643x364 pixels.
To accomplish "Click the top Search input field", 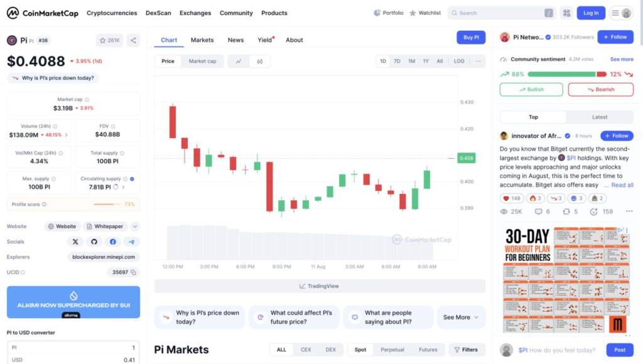I will 499,13.
